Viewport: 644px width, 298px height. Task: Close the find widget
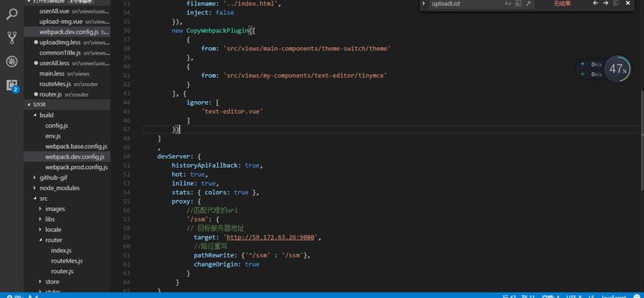(x=628, y=3)
